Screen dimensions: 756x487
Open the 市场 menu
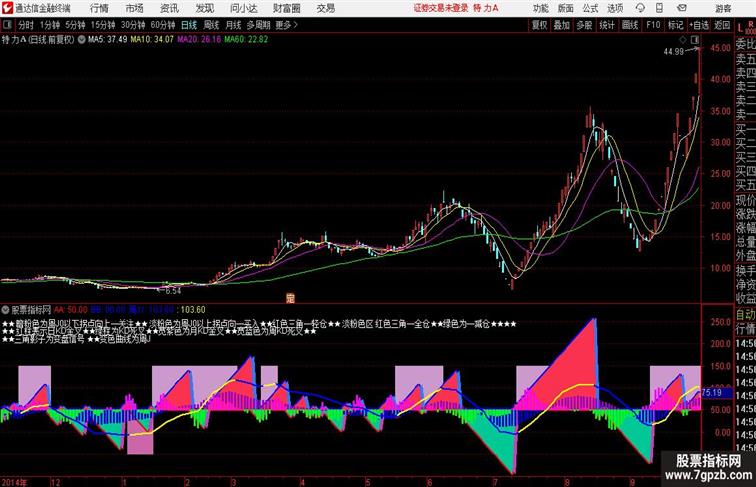point(135,8)
